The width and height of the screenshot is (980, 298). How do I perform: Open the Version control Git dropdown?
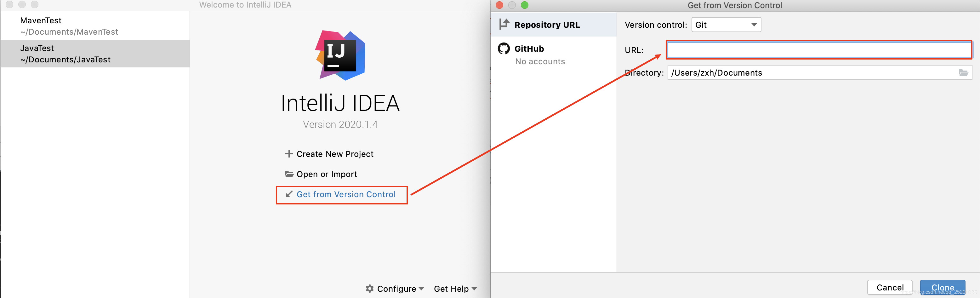[x=726, y=25]
